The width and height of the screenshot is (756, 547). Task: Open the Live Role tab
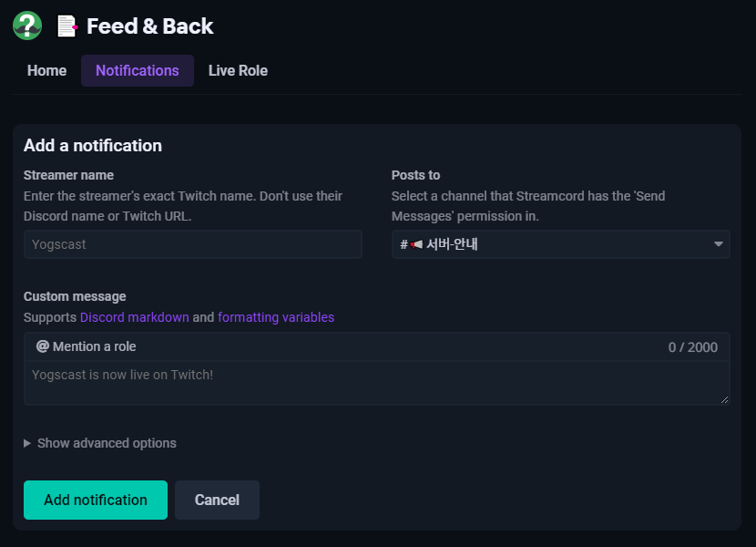click(x=238, y=70)
